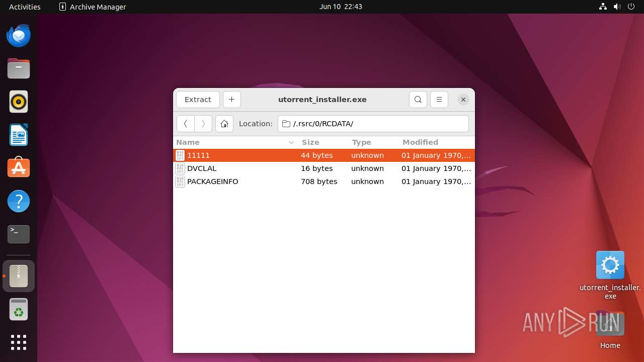Sort files by Size column

point(323,142)
